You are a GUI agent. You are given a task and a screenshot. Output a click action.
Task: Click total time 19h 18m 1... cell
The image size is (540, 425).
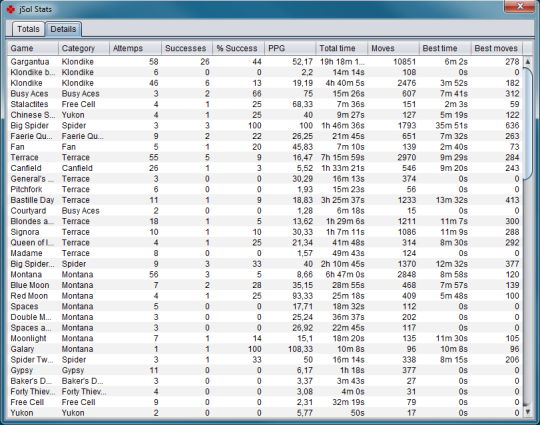coord(342,62)
